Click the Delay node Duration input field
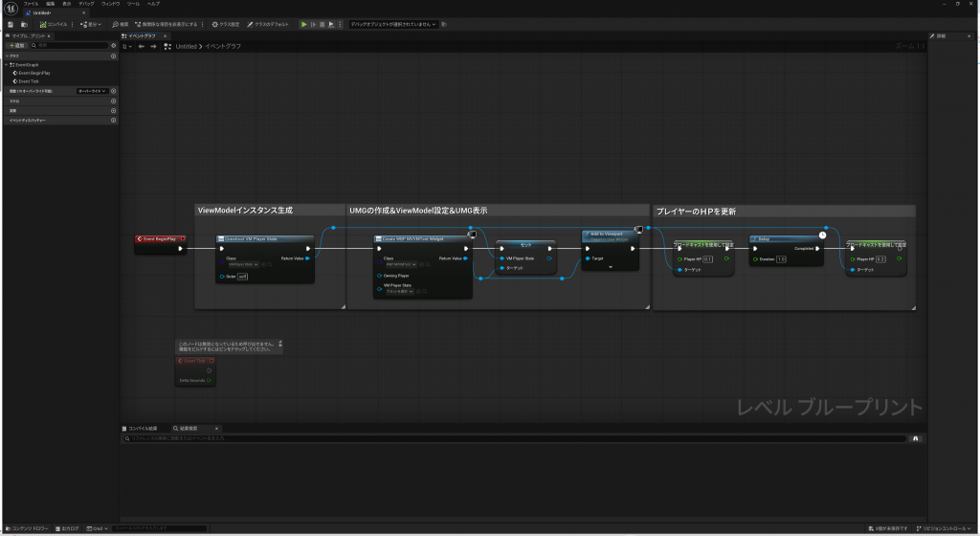 (x=781, y=258)
